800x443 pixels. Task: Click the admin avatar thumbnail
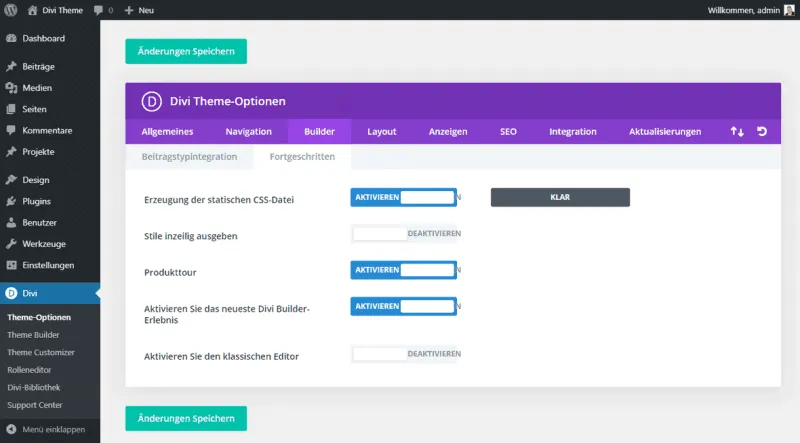tap(789, 10)
